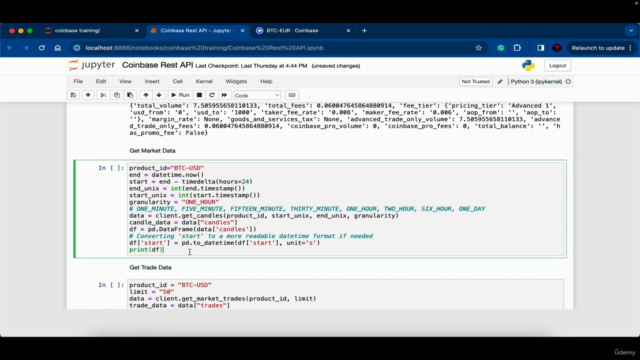Open the Help menu

click(x=266, y=81)
